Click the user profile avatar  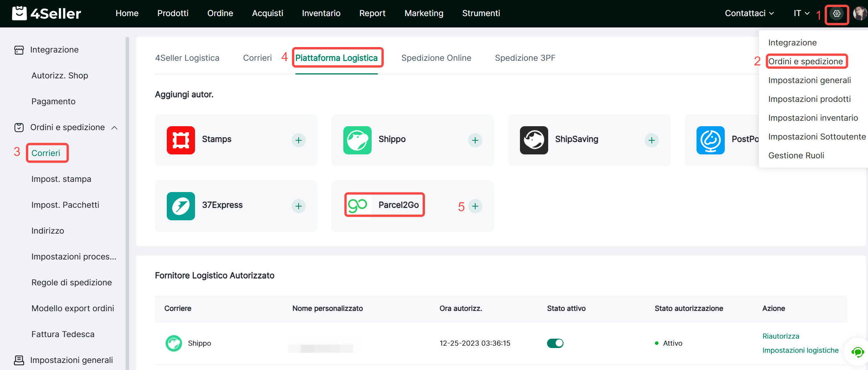pos(859,13)
